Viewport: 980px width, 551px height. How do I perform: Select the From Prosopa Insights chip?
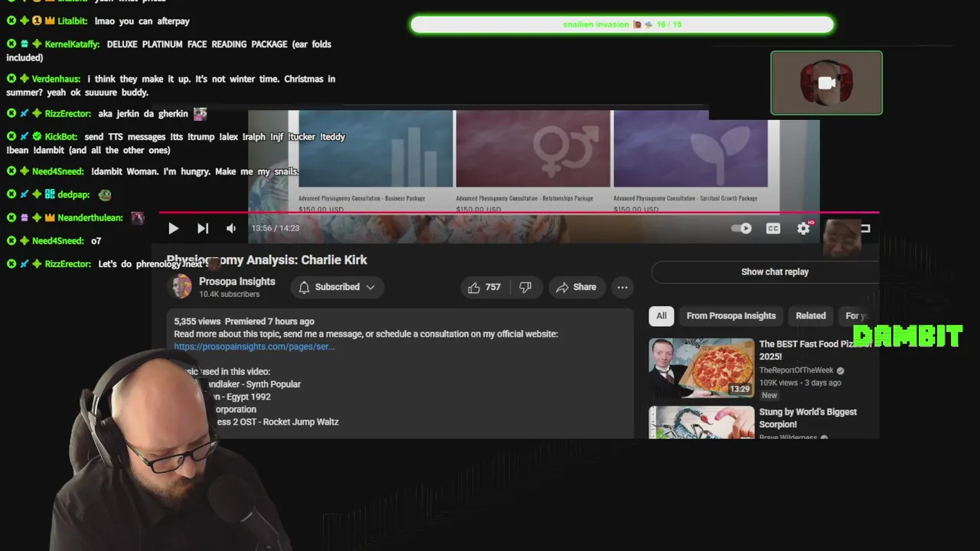tap(731, 315)
